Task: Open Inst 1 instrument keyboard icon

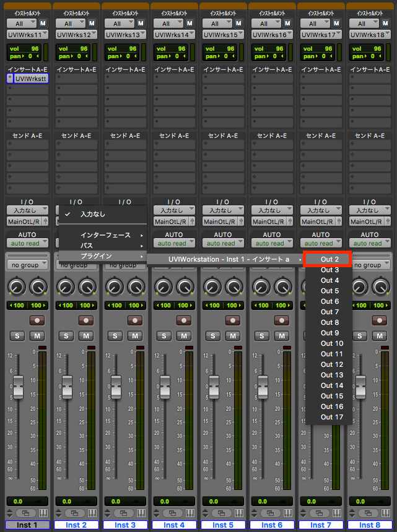Action: click(x=43, y=513)
